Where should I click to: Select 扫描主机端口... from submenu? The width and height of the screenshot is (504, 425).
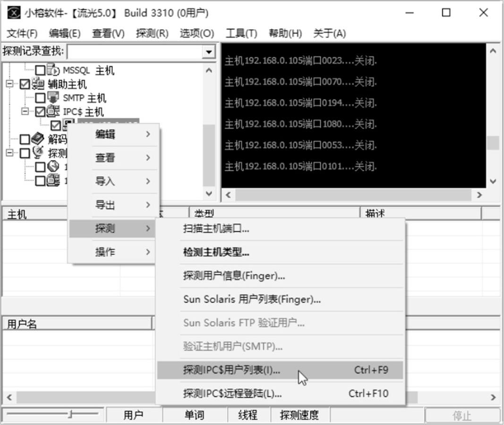tap(280, 229)
